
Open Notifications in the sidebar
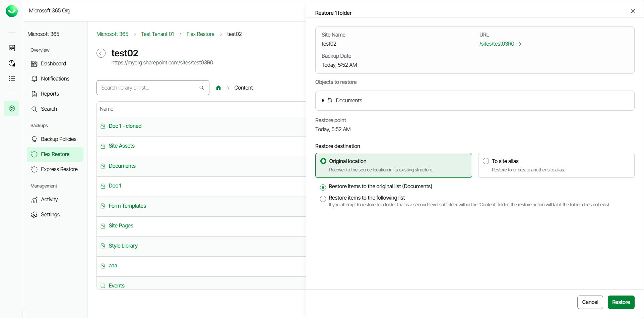click(x=55, y=78)
